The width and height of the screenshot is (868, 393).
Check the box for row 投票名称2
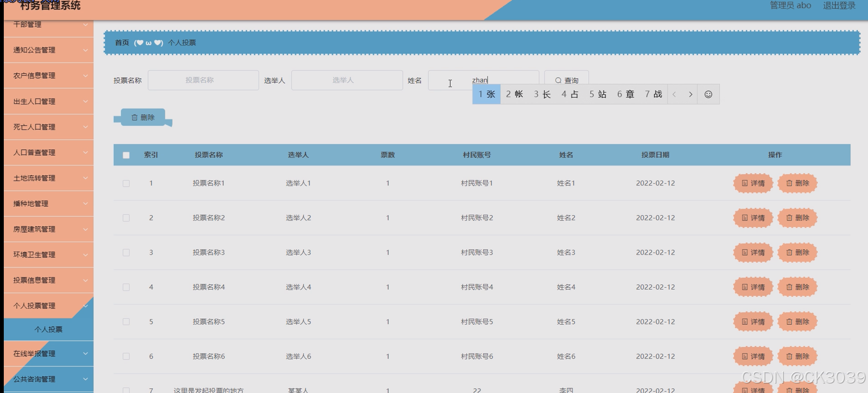pyautogui.click(x=126, y=218)
